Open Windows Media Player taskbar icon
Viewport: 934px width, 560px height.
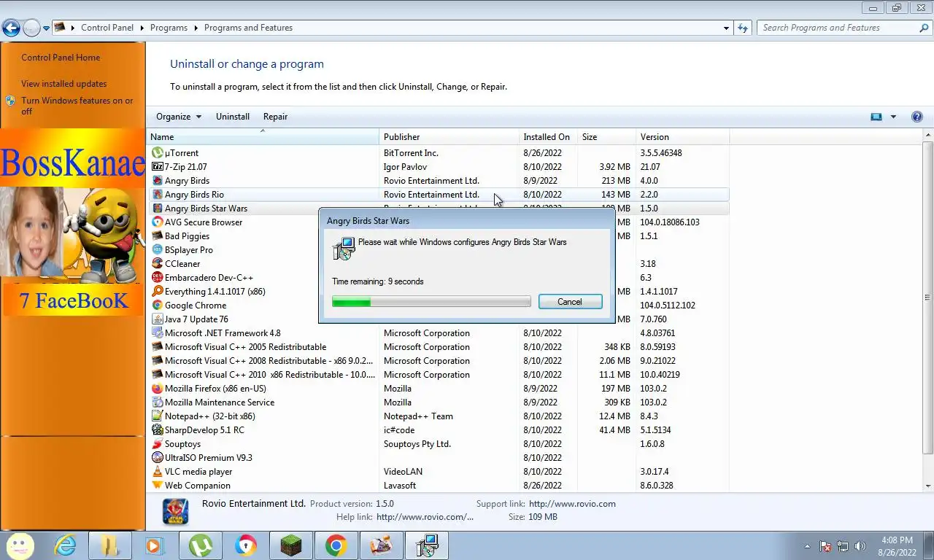coord(153,545)
